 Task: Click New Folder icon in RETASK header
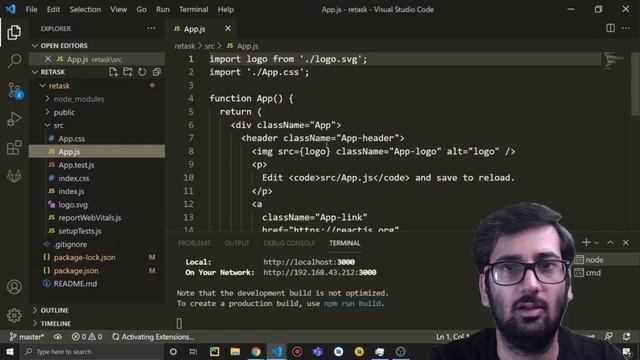(127, 72)
